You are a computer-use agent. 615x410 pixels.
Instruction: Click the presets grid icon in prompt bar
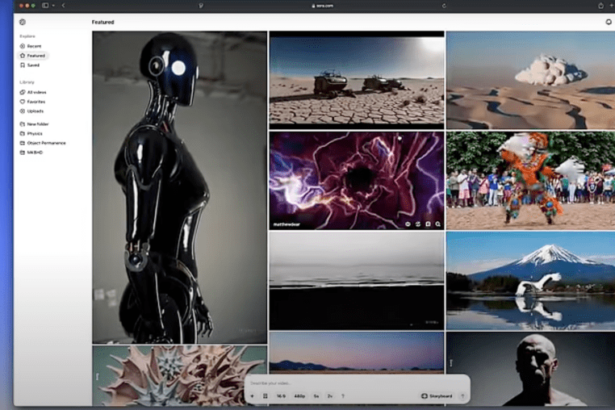pyautogui.click(x=265, y=396)
